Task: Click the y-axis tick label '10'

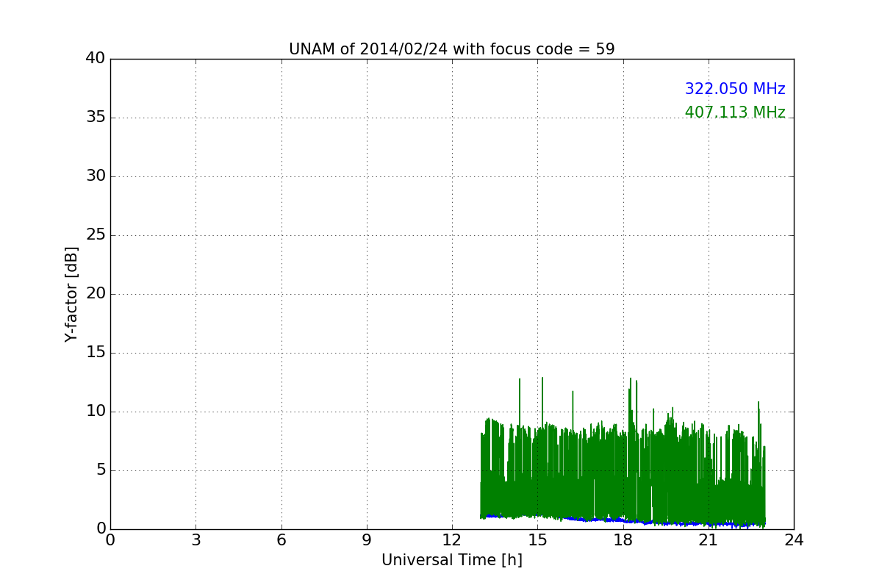Action: 96,412
